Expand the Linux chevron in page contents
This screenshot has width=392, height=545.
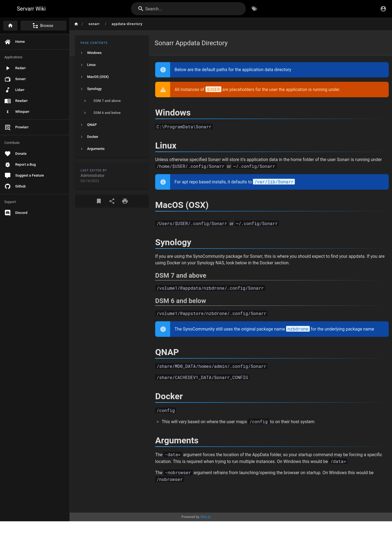point(82,65)
